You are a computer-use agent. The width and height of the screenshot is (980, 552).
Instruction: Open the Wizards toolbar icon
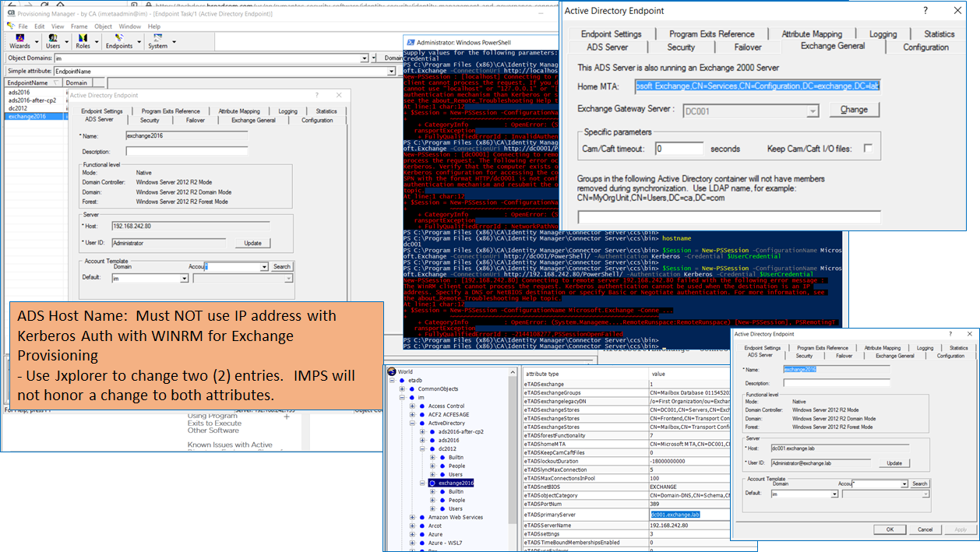point(19,39)
